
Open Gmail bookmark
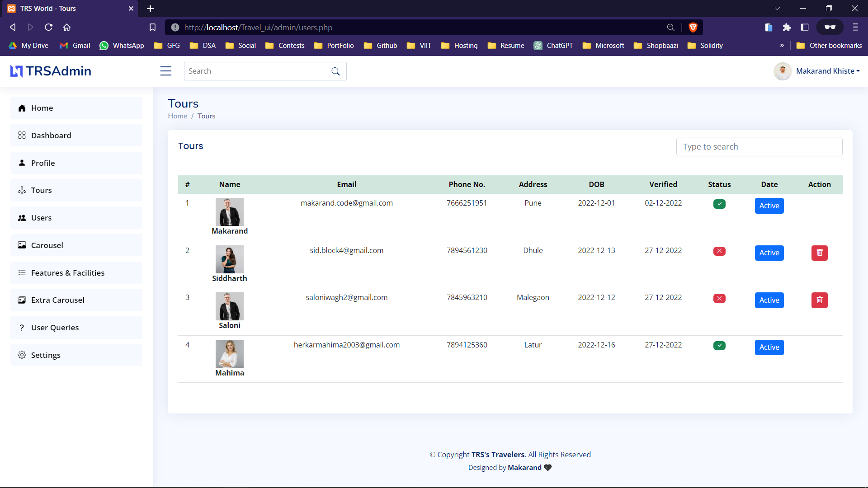[75, 46]
